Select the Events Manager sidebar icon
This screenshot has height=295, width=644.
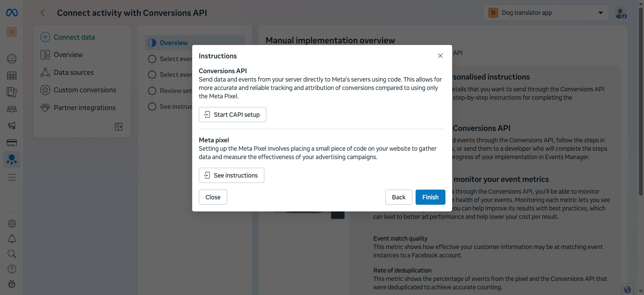12,159
